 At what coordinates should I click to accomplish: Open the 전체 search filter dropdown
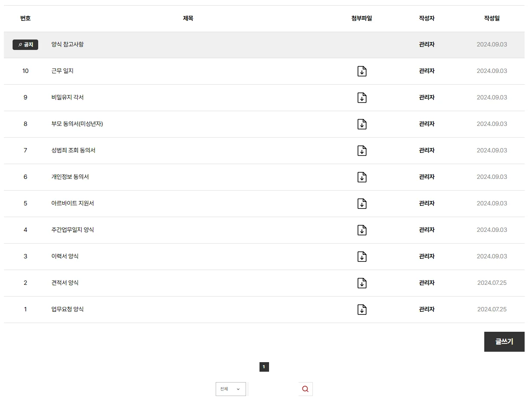coord(230,389)
